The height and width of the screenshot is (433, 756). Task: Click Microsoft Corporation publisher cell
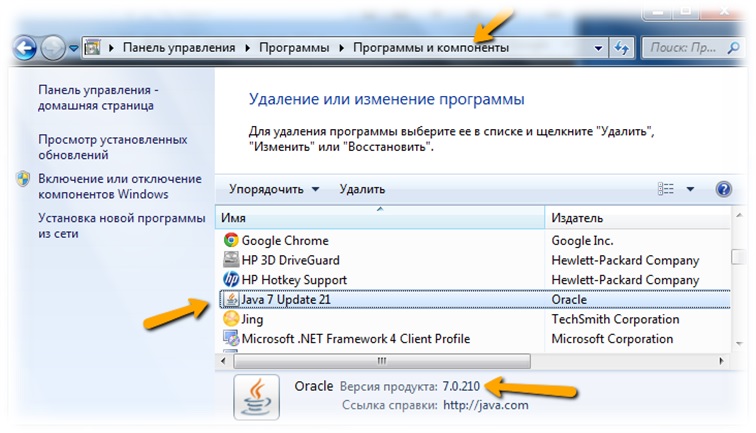coord(612,339)
